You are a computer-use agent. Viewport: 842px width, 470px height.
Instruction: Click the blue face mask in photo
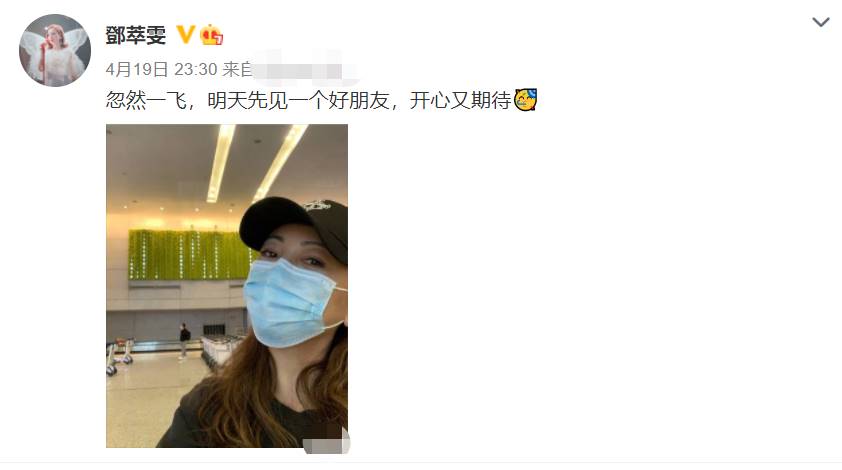tap(293, 302)
